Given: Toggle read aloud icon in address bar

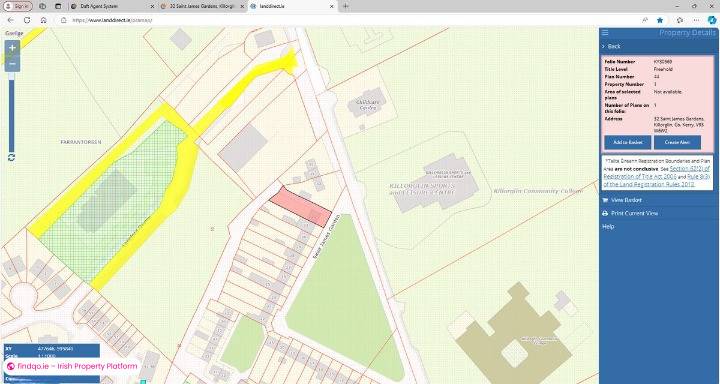Looking at the screenshot, I should tap(645, 20).
